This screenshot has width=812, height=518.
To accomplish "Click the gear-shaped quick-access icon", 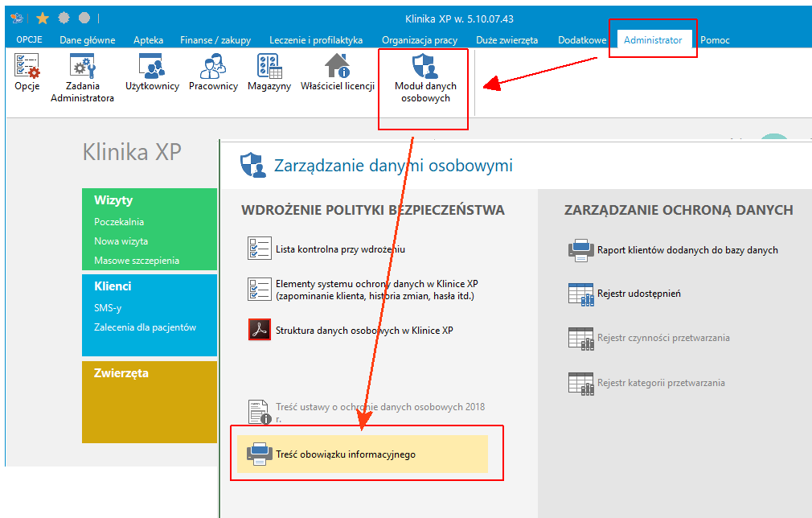I will (64, 18).
